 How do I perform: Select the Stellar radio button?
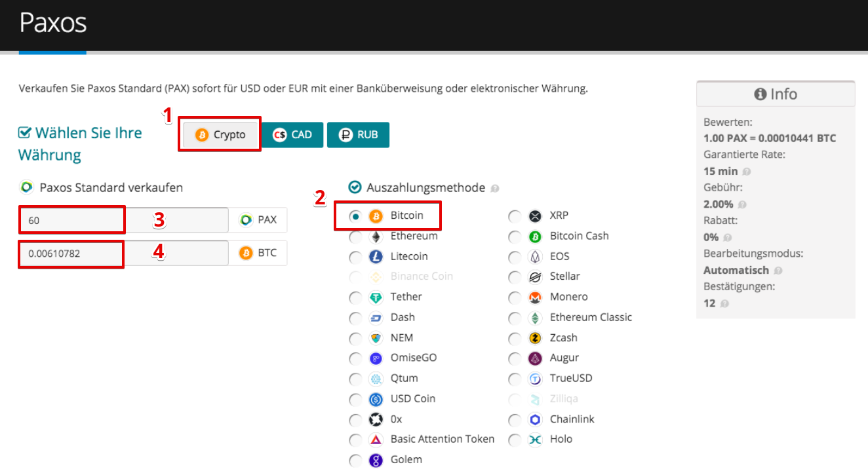tap(515, 277)
